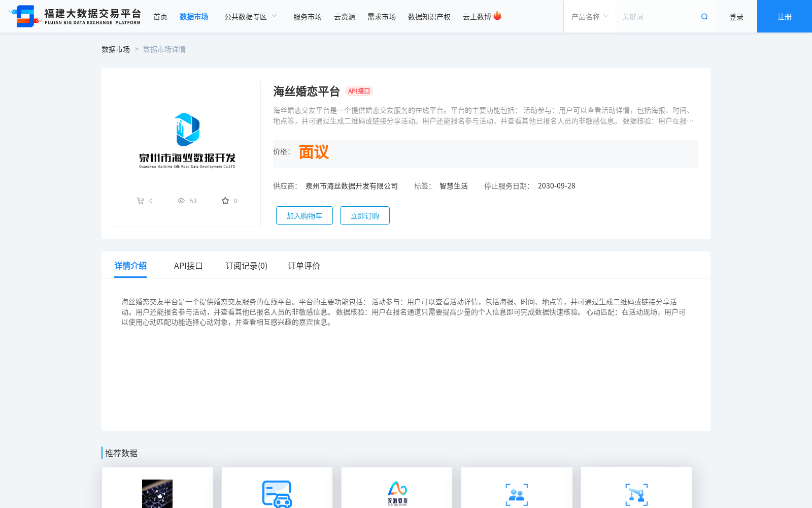The width and height of the screenshot is (812, 508).
Task: Switch to the 订阅记录(0) tab
Action: pyautogui.click(x=247, y=266)
